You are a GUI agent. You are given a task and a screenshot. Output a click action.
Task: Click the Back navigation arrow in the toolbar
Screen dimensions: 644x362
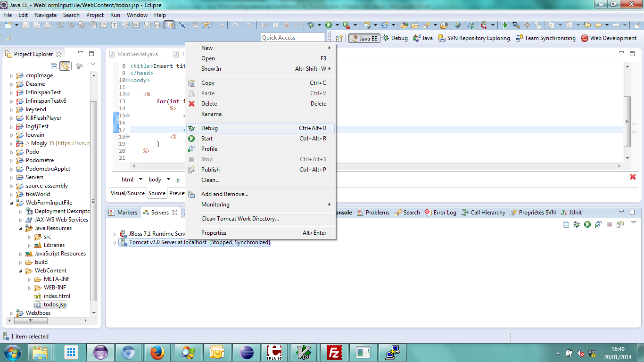598,25
